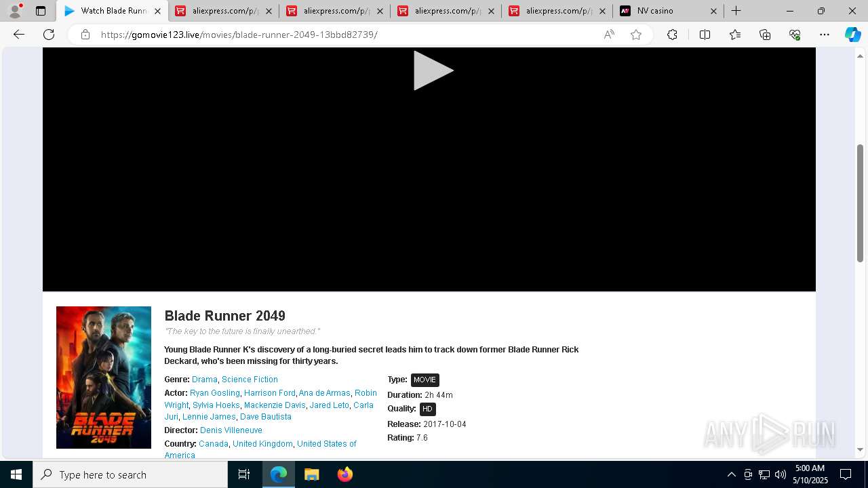Open browser profile avatar
This screenshot has width=868, height=488.
coord(14,11)
